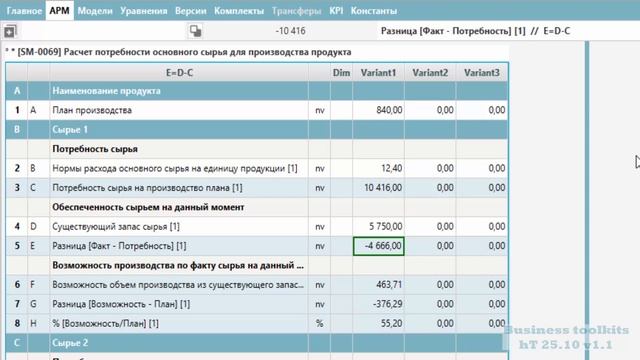The image size is (640, 360).
Task: Open the KPI tab
Action: [x=336, y=11]
